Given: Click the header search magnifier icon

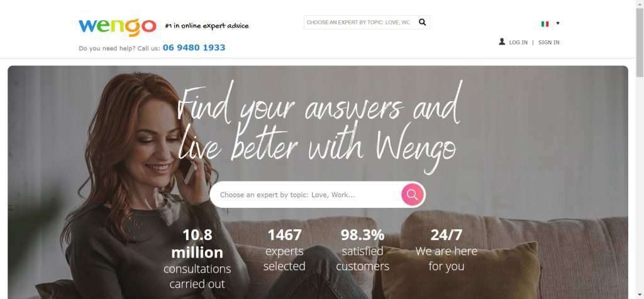Looking at the screenshot, I should pos(422,22).
